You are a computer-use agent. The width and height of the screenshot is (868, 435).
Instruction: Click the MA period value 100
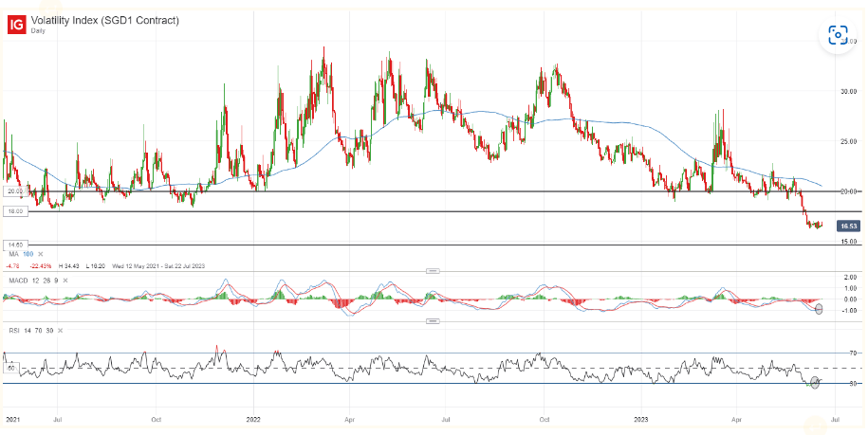click(x=28, y=254)
